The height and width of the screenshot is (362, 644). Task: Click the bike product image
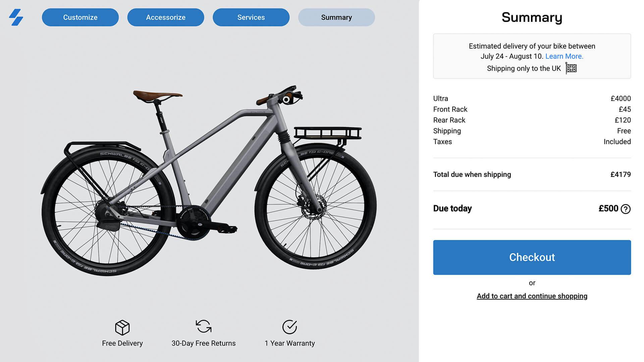pyautogui.click(x=209, y=181)
